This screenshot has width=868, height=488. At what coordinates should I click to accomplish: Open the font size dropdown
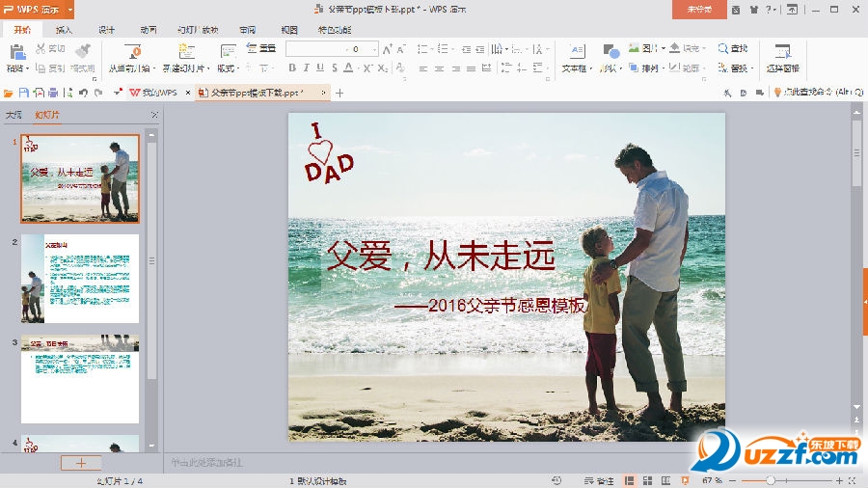coord(374,49)
